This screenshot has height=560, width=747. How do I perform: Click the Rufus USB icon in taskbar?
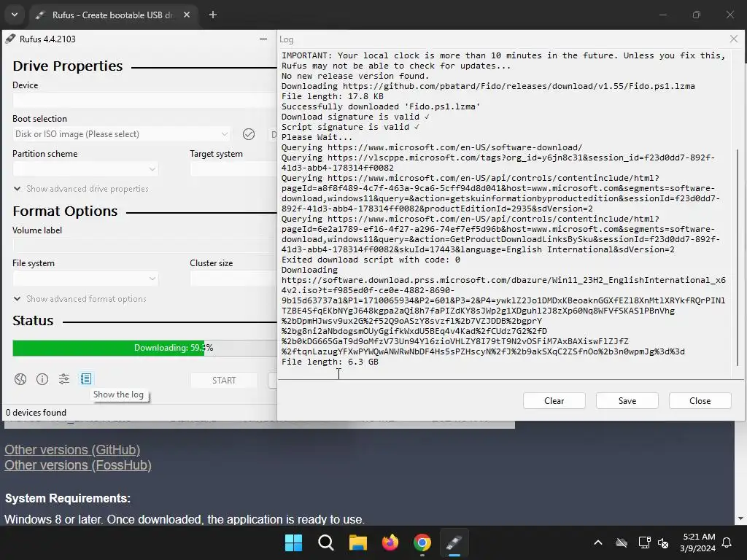[x=454, y=542]
